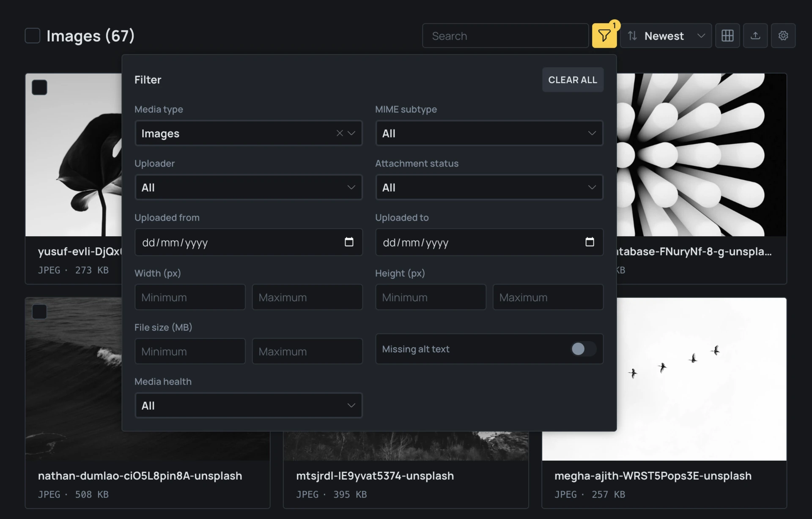This screenshot has height=519, width=812.
Task: Open calendar picker for Uploaded from
Action: 349,242
